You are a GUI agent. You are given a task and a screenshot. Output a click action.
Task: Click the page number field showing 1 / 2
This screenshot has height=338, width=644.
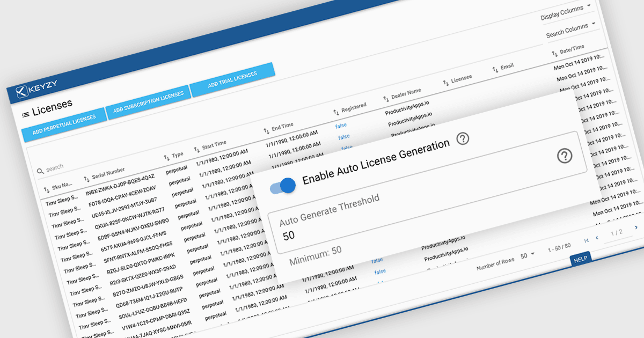pos(616,232)
